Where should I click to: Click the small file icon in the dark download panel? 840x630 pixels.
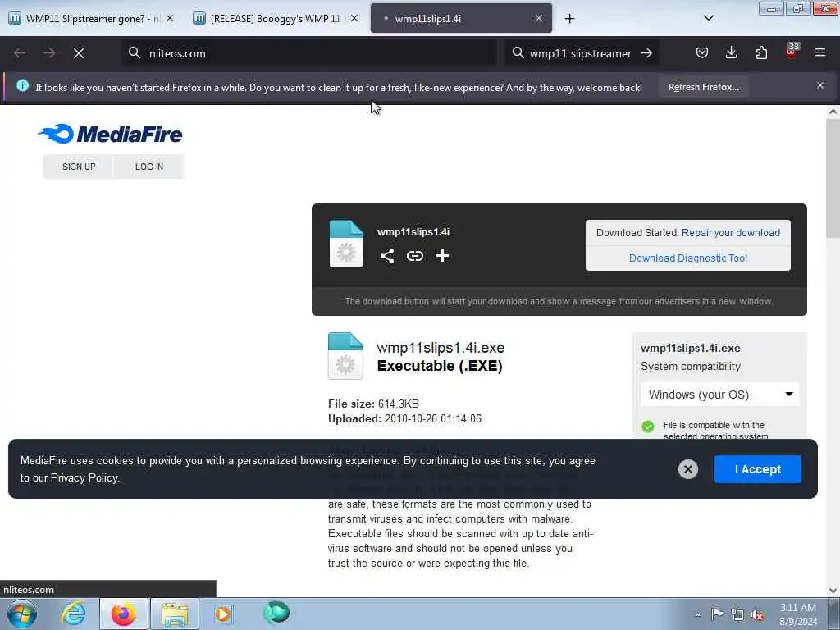346,243
